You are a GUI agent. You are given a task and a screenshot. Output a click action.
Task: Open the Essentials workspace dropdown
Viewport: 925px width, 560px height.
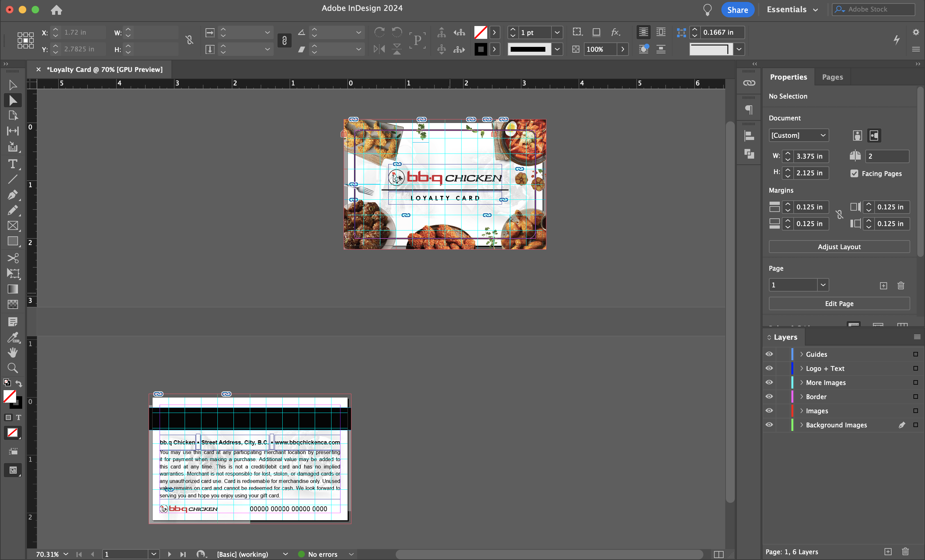point(792,10)
